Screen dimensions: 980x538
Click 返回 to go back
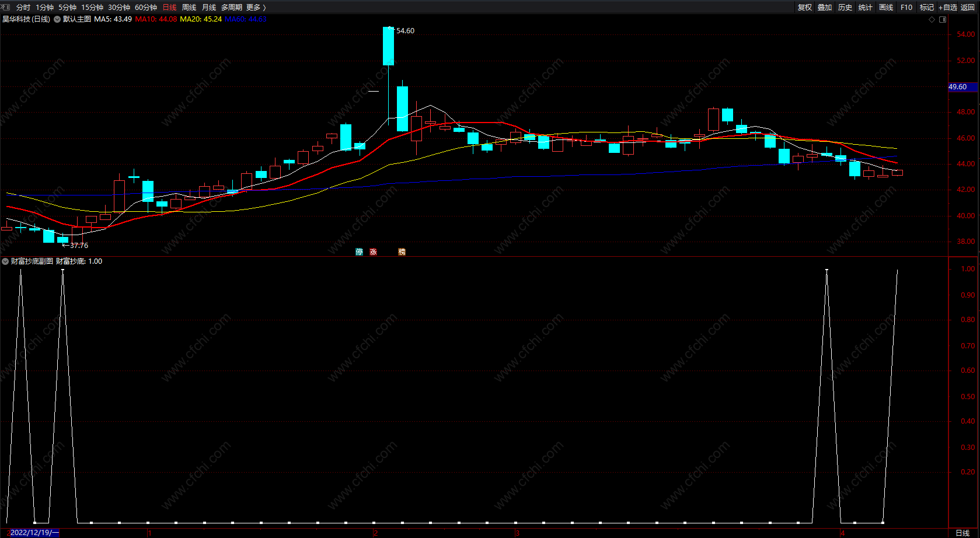pos(968,7)
